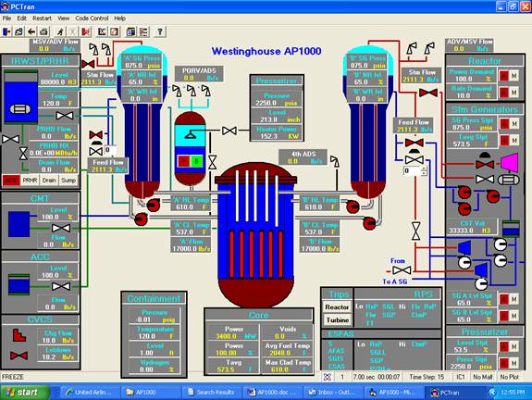Click the SG B feed valve position stepper

coord(424,170)
